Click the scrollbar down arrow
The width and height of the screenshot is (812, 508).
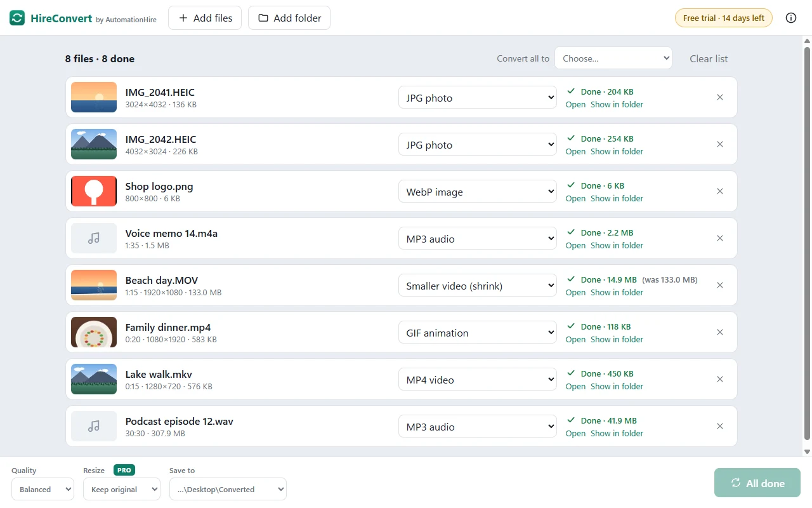click(x=807, y=451)
